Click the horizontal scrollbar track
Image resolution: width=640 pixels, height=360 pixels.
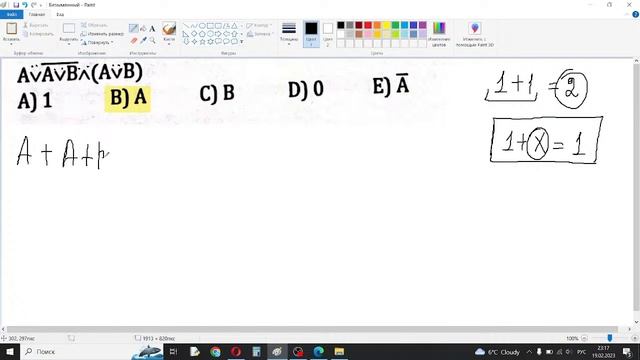(312, 329)
